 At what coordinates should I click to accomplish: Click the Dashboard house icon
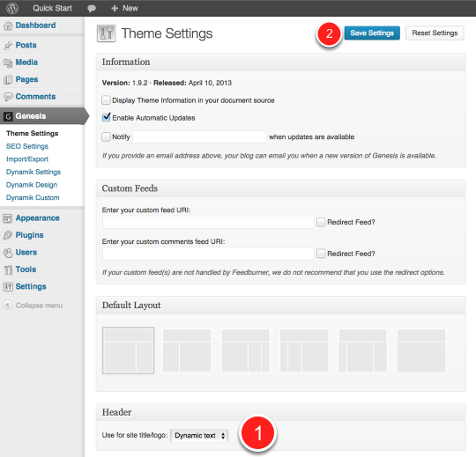8,26
